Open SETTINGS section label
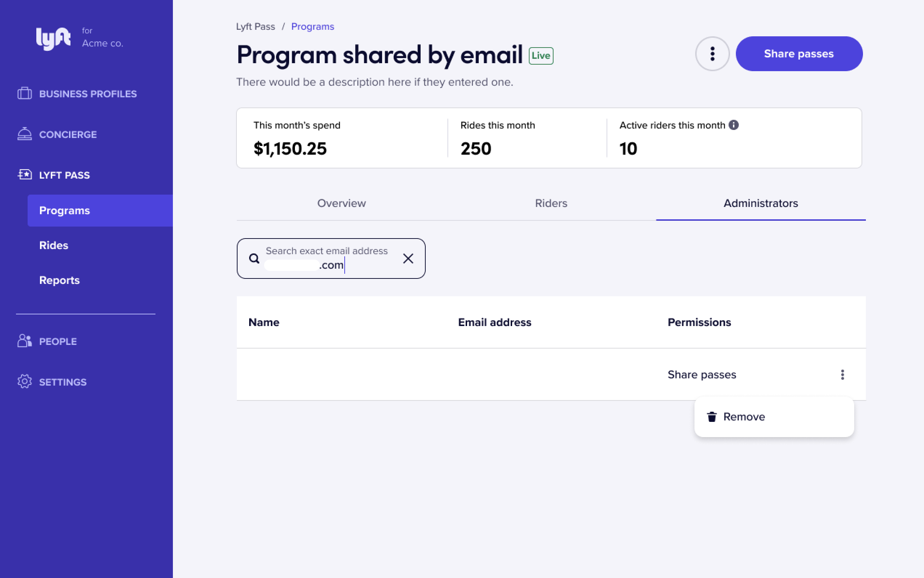 (63, 382)
